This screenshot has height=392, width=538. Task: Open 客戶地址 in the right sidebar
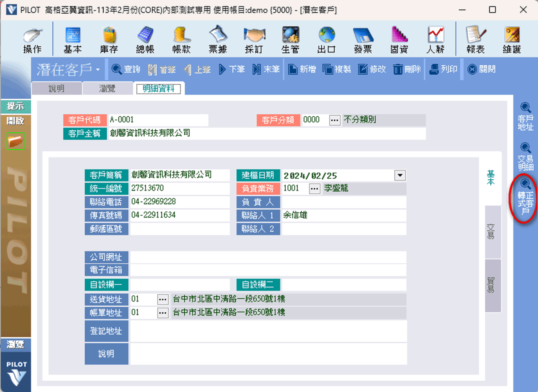coord(525,117)
